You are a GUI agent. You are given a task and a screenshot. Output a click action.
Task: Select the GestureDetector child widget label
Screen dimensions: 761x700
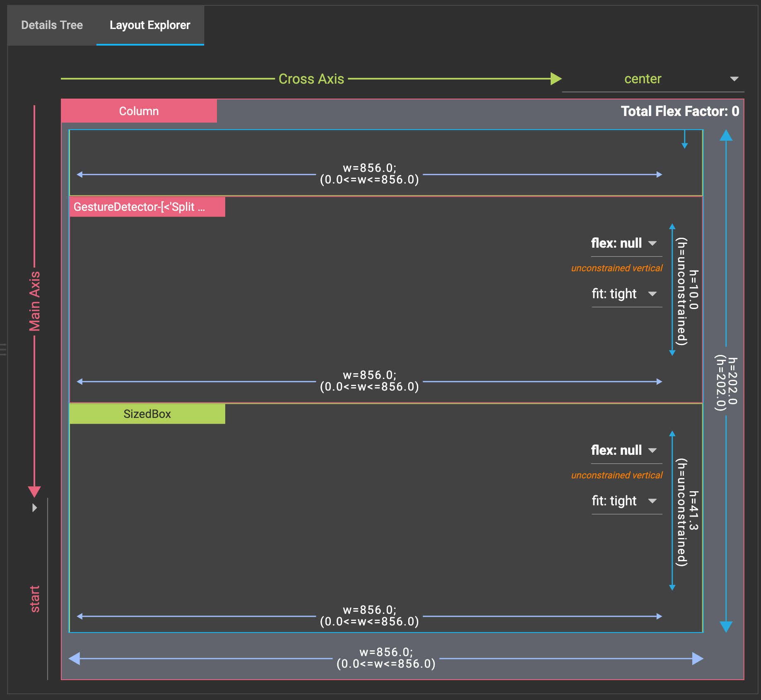(147, 207)
